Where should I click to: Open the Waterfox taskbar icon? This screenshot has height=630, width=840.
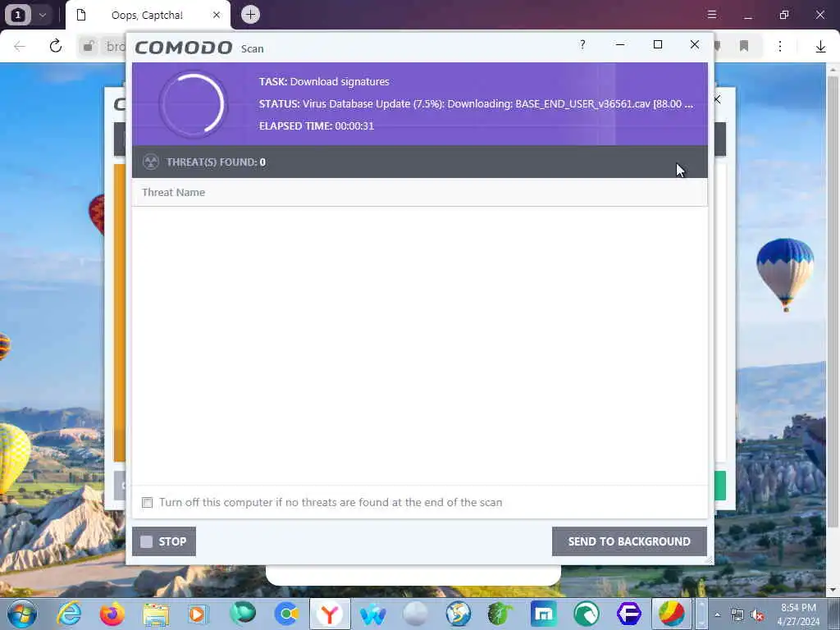tap(373, 614)
